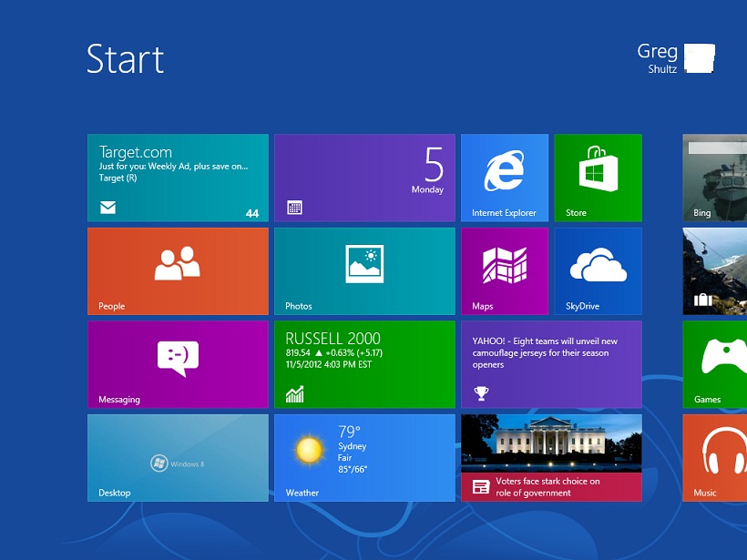Click the '85°/66°' forecast text
This screenshot has height=560, width=747.
[x=353, y=469]
